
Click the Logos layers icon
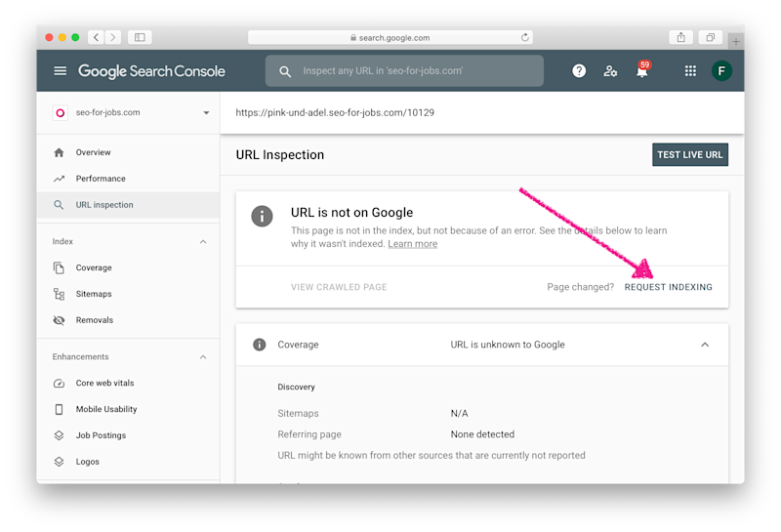tap(59, 462)
